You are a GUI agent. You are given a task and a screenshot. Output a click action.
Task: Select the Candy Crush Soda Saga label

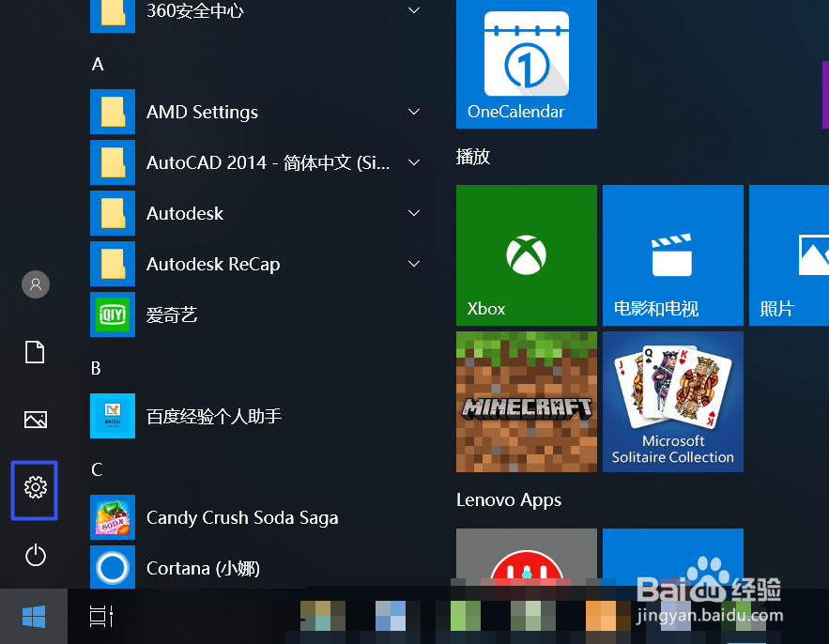coord(242,517)
